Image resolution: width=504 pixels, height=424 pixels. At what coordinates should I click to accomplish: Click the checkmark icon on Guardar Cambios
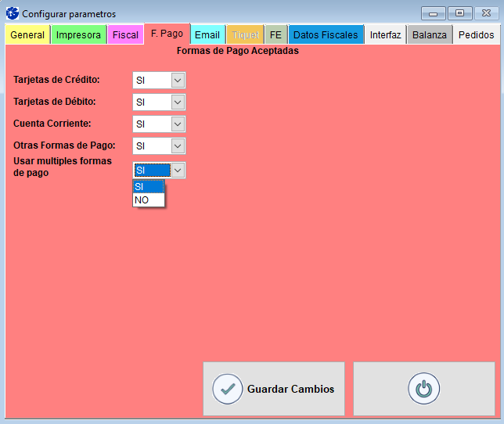(x=228, y=389)
